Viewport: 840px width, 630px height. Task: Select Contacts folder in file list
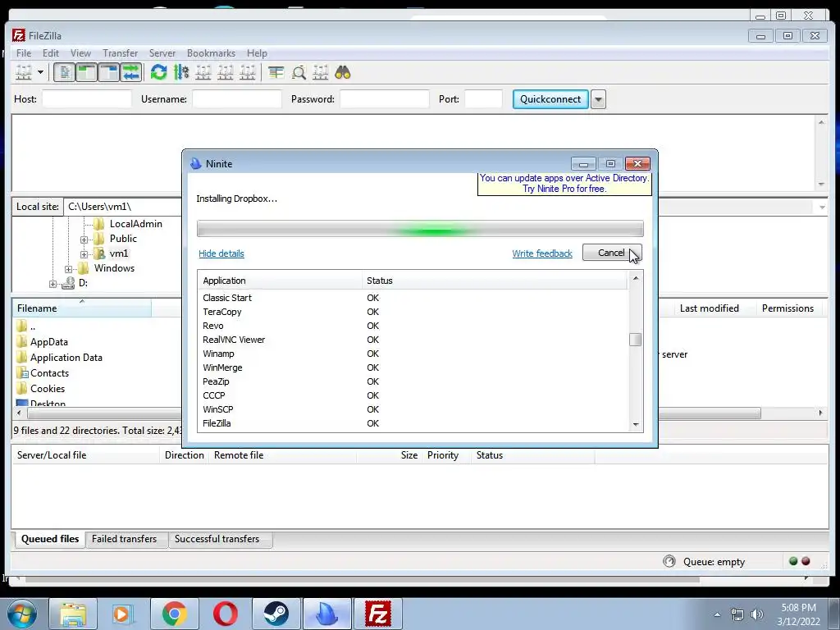click(x=49, y=373)
